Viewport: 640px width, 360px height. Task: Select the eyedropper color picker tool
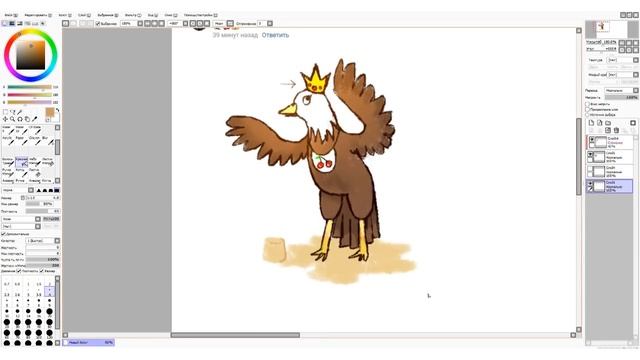(35, 119)
